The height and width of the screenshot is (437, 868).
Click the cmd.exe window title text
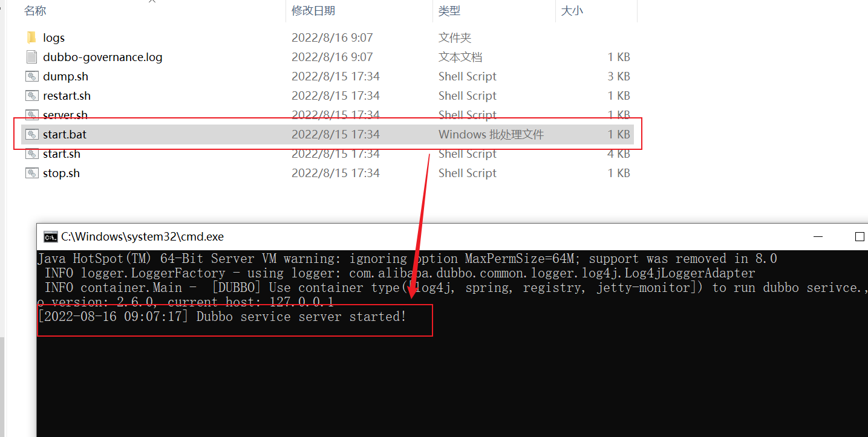tap(143, 236)
